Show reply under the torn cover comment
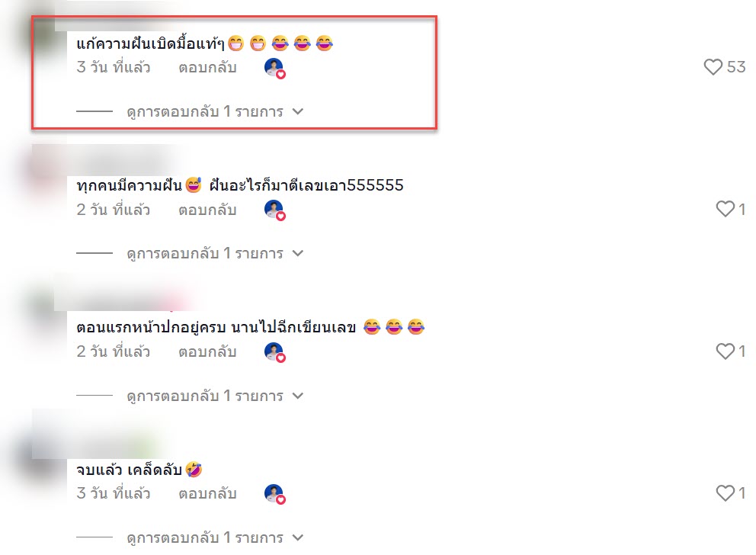Screen dimensions: 756x555 (x=215, y=396)
